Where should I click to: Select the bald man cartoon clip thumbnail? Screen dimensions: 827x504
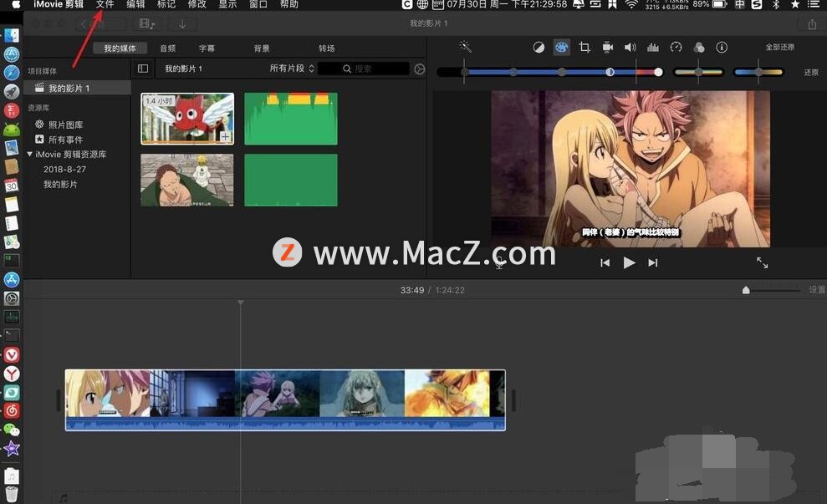click(x=187, y=181)
